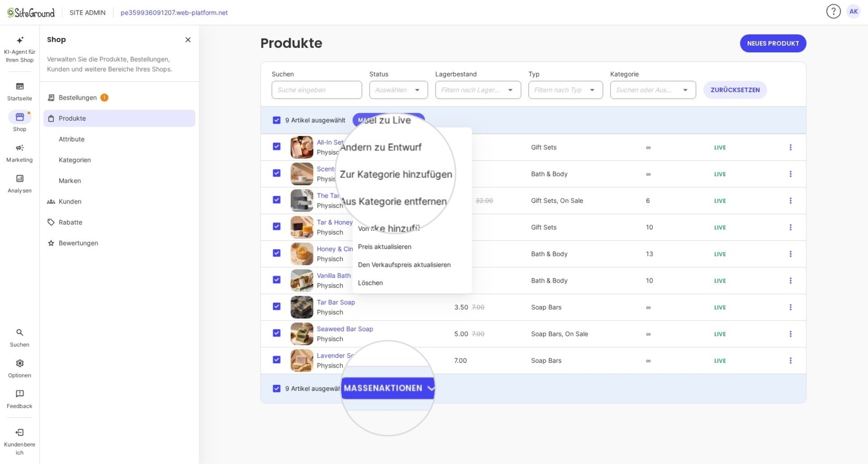This screenshot has height=464, width=868.
Task: Open Kategorien in Shop menu
Action: click(x=75, y=160)
